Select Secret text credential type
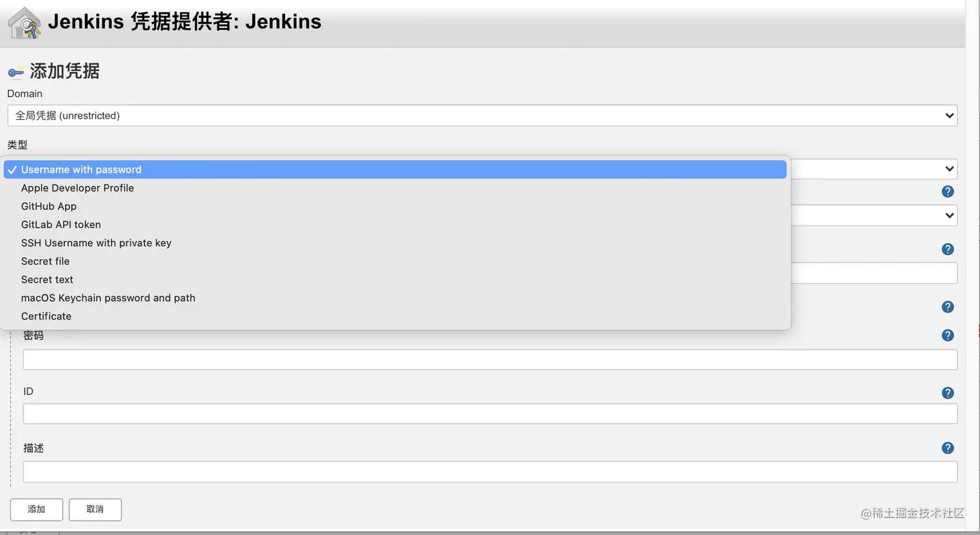The width and height of the screenshot is (980, 535). pos(47,280)
